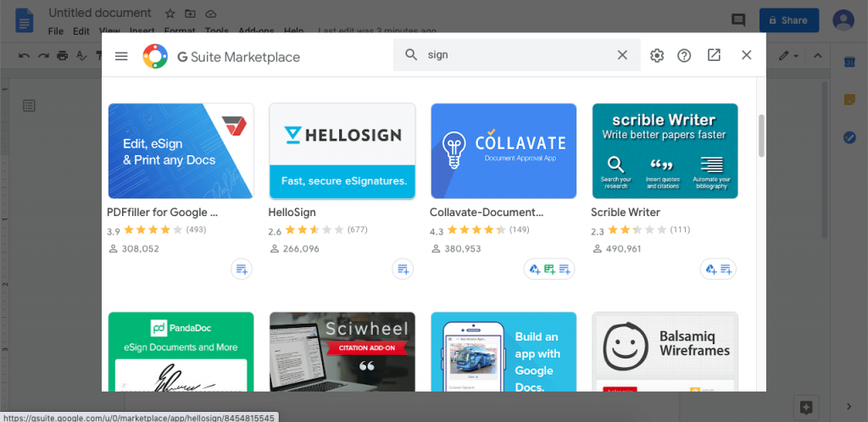Click the 'Scrible Writer' app title
This screenshot has height=422, width=868.
coord(626,212)
